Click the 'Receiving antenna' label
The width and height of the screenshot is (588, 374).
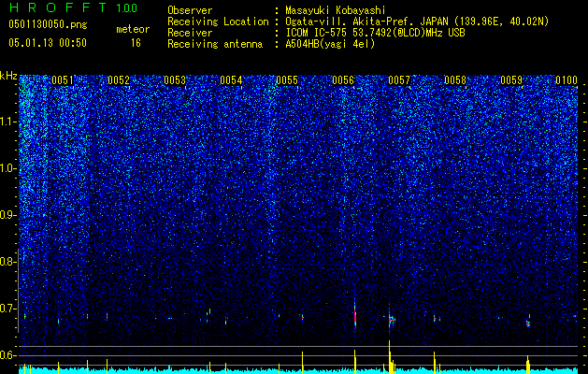click(x=215, y=44)
